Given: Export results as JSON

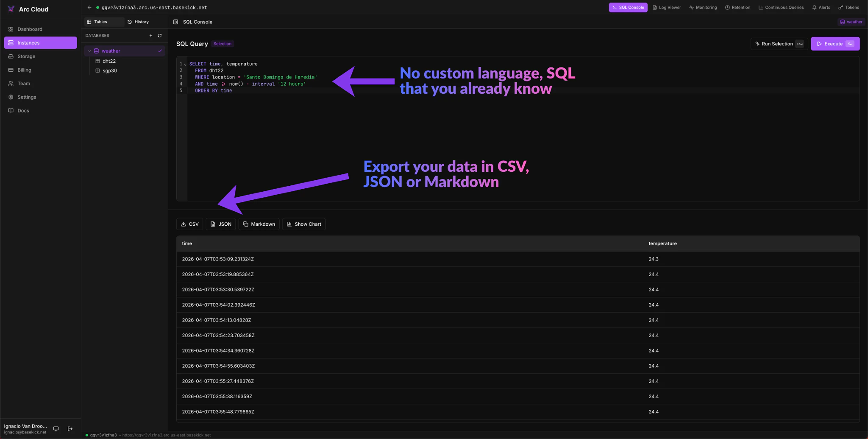Looking at the screenshot, I should tap(221, 224).
